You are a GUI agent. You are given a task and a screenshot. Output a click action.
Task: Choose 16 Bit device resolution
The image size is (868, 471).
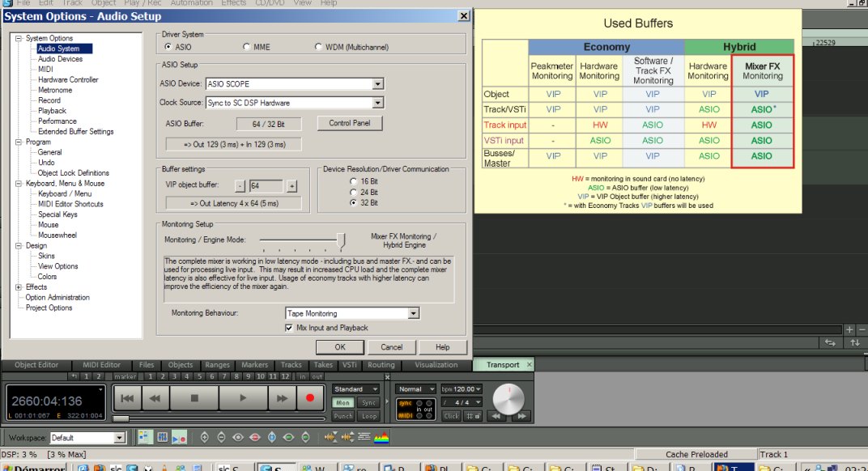point(353,181)
